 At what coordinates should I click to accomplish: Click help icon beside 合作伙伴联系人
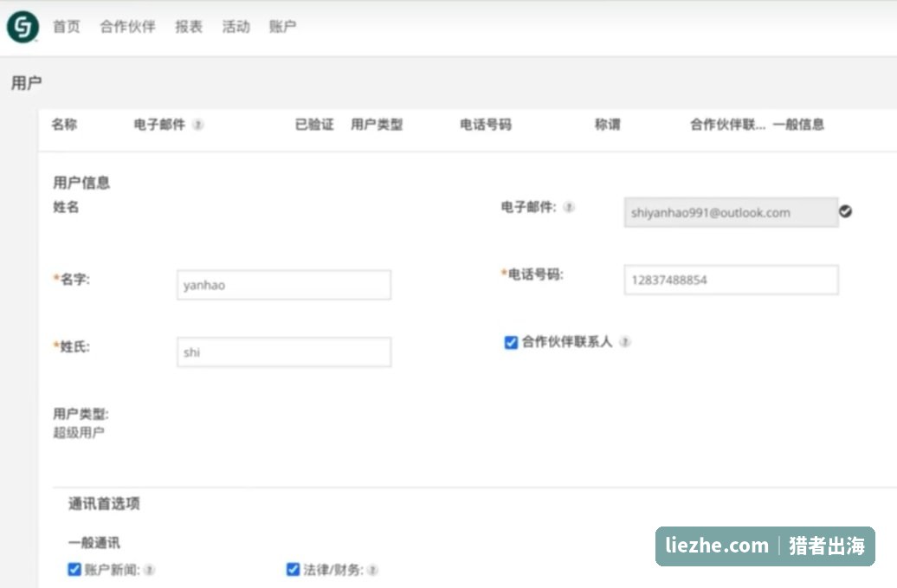point(625,342)
